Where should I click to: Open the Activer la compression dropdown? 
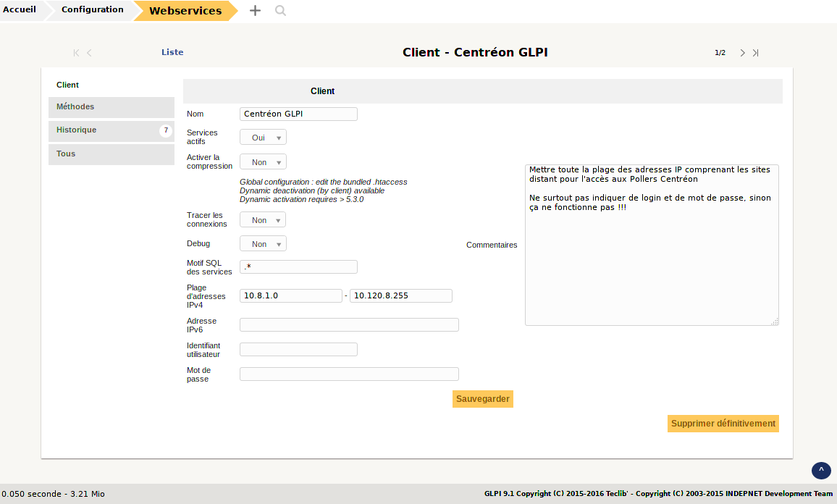262,161
